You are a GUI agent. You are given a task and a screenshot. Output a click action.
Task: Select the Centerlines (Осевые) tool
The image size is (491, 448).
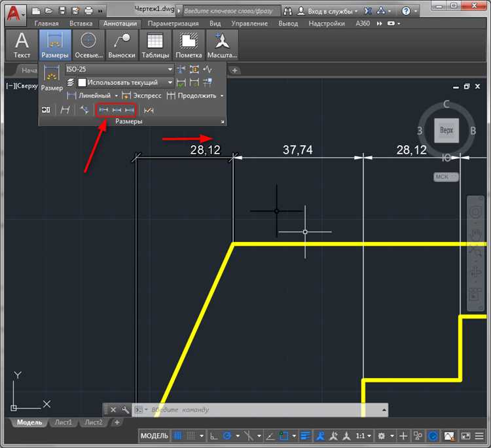(x=88, y=44)
